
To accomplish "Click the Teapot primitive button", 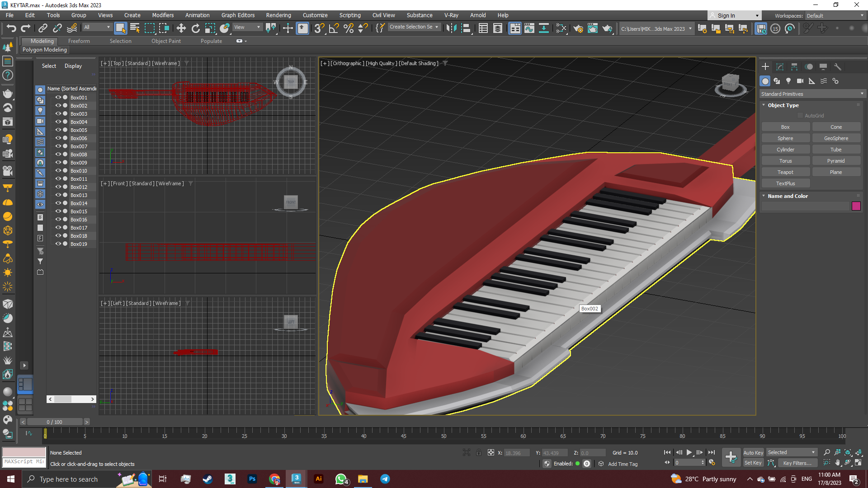I will coord(785,172).
